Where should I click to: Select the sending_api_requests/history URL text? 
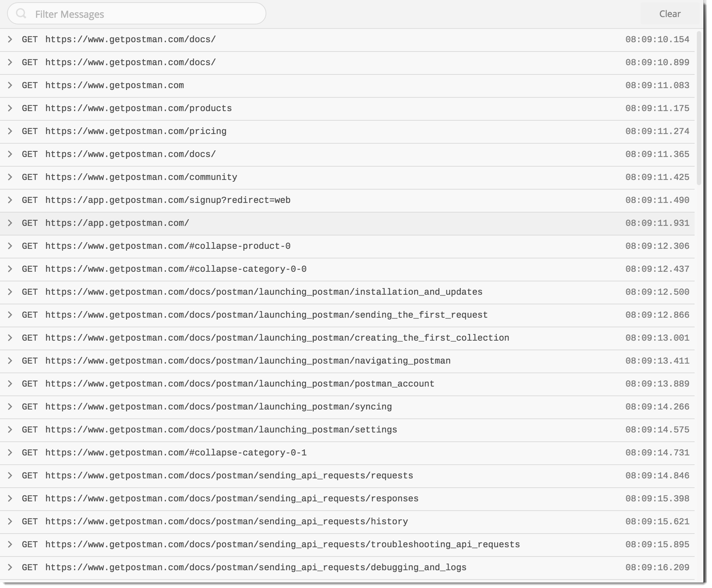click(x=226, y=521)
